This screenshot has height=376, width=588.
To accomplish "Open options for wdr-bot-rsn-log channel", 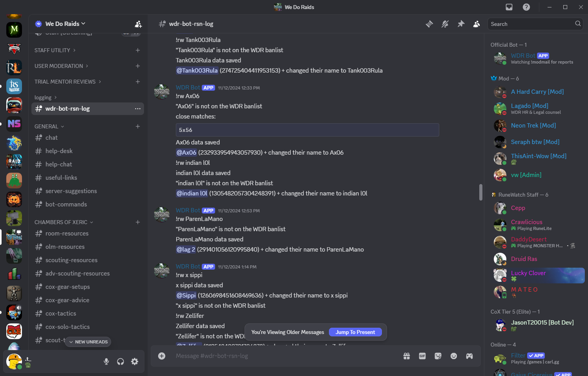I will [138, 109].
